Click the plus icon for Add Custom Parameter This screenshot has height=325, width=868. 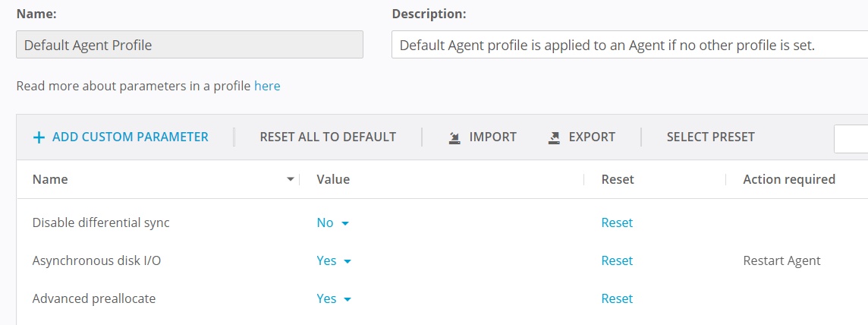(39, 137)
